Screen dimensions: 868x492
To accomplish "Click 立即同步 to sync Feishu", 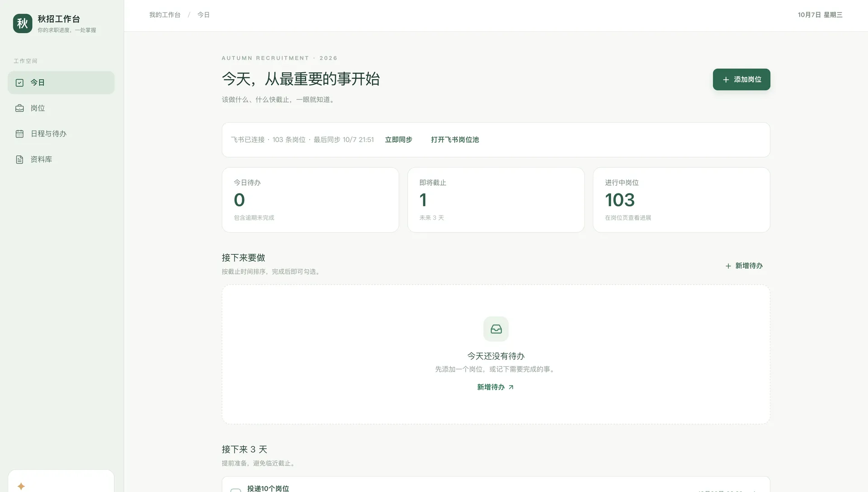I will coord(398,140).
